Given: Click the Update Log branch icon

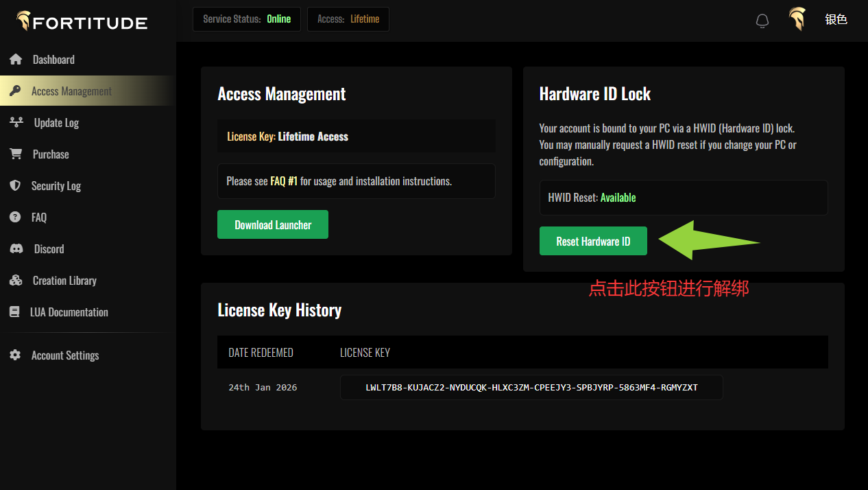Looking at the screenshot, I should pos(16,122).
